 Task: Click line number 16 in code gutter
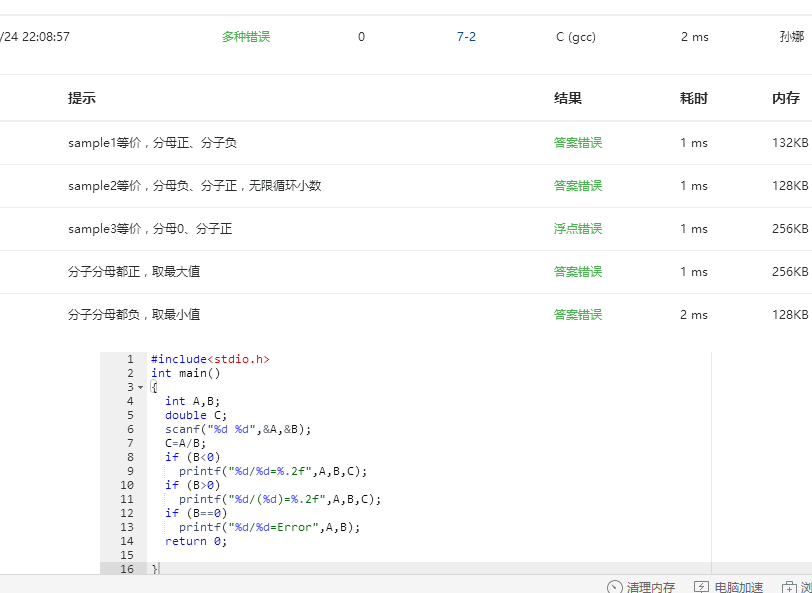pos(126,569)
